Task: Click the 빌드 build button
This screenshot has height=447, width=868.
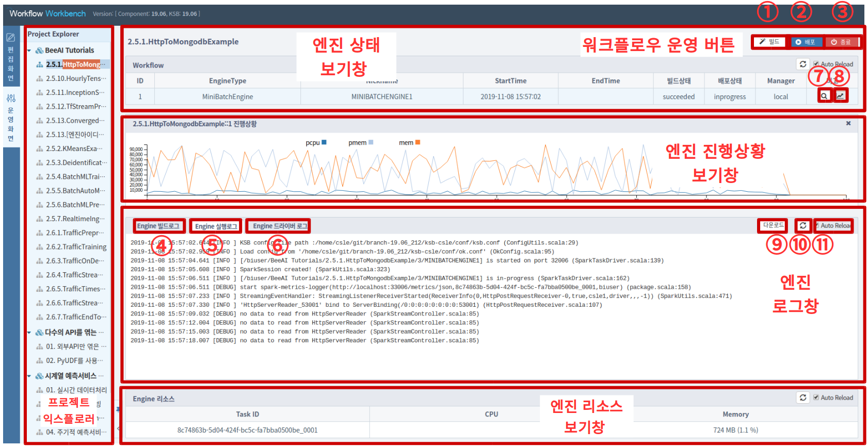Action: 769,42
